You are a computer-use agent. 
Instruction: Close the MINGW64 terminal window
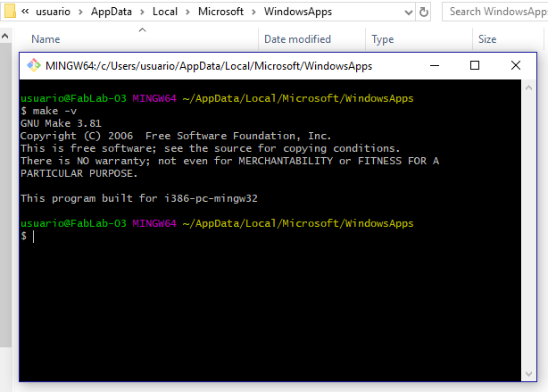(516, 65)
